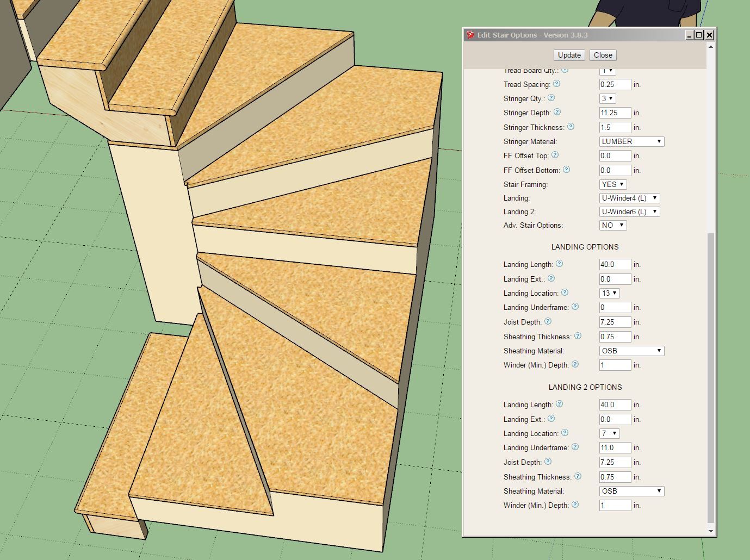
Task: Open the Landing Location dropdown showing 7
Action: tap(609, 433)
